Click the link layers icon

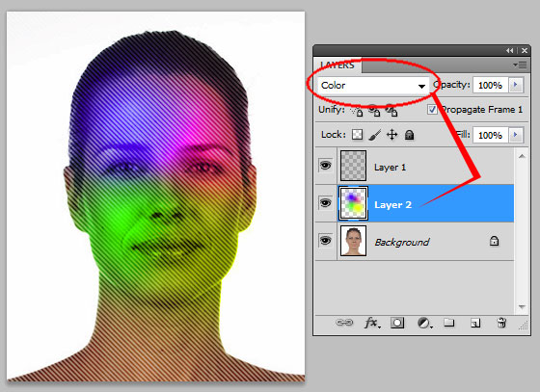coord(344,323)
